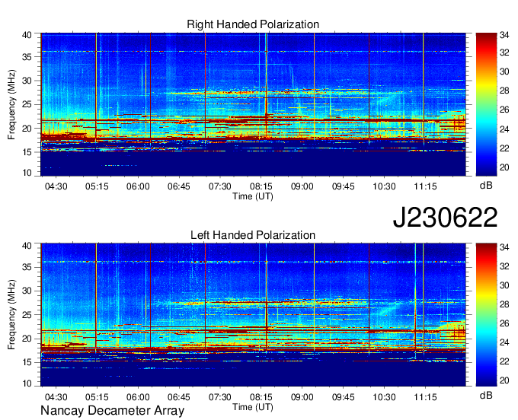Click the 06:00 tick on left-handed plot

[138, 397]
